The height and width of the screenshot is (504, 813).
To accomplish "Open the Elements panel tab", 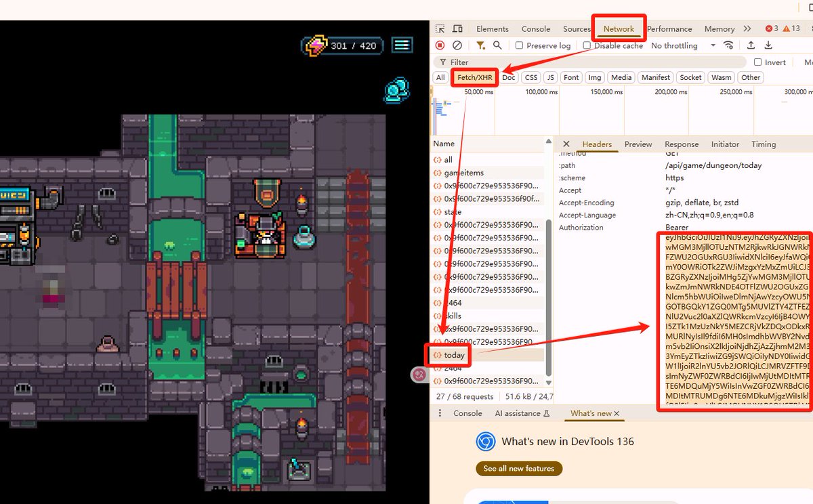I will click(493, 29).
